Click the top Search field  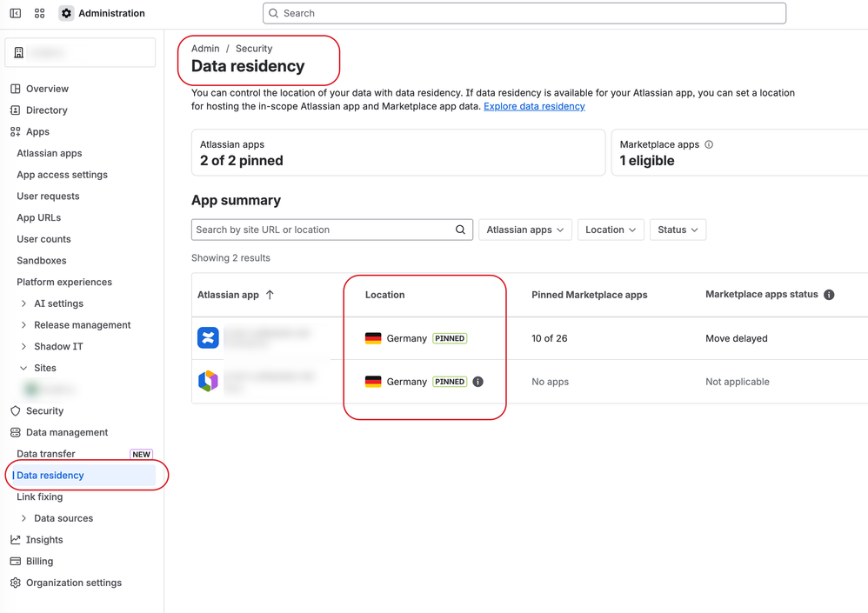(x=524, y=13)
